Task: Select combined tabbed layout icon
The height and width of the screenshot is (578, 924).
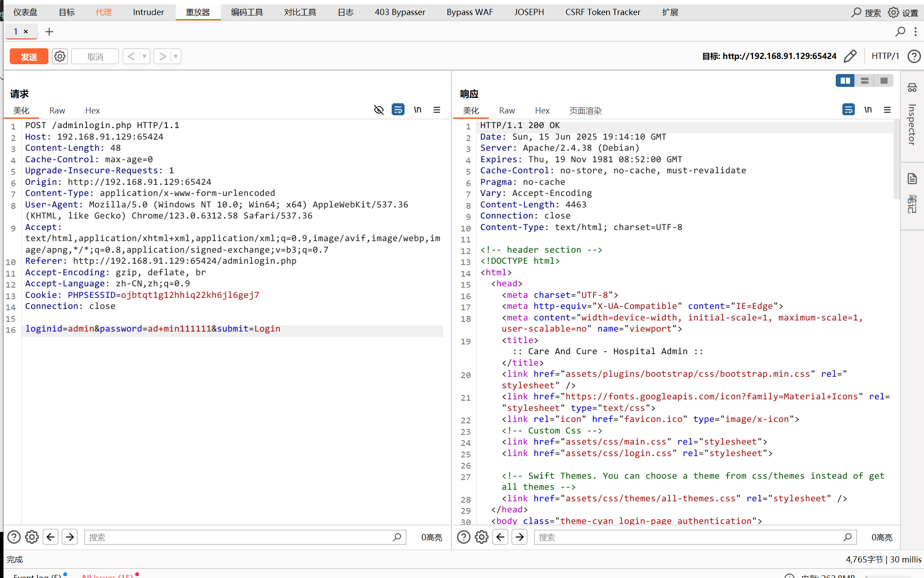Action: click(x=884, y=81)
